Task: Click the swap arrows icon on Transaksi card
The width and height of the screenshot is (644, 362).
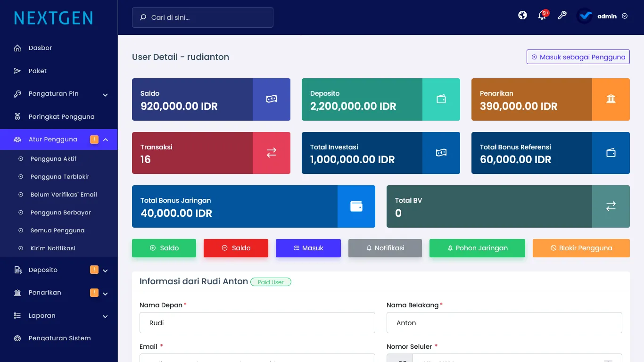Action: [272, 153]
